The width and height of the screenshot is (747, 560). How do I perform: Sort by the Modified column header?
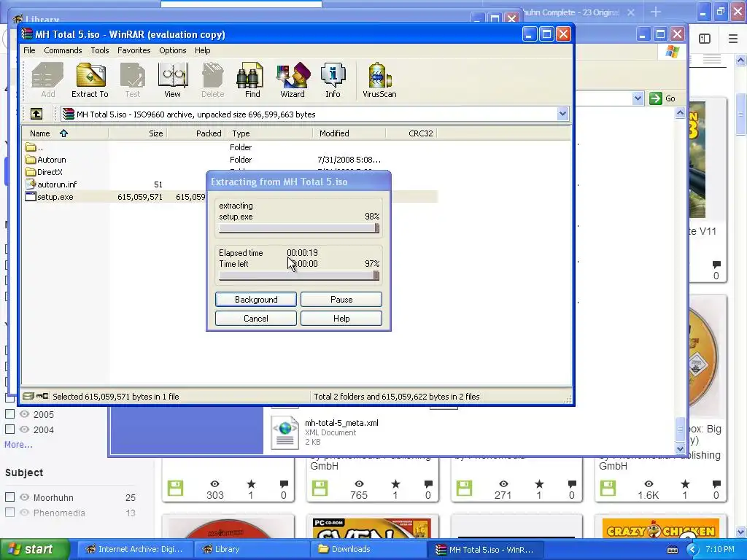349,133
